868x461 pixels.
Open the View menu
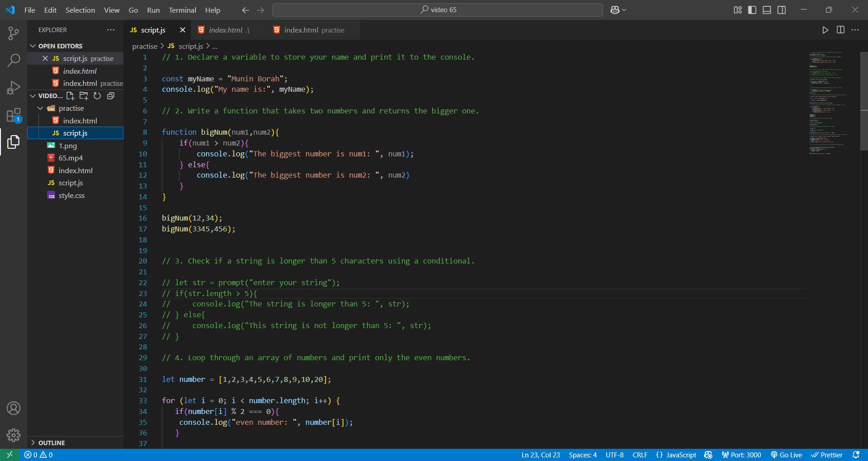point(112,10)
